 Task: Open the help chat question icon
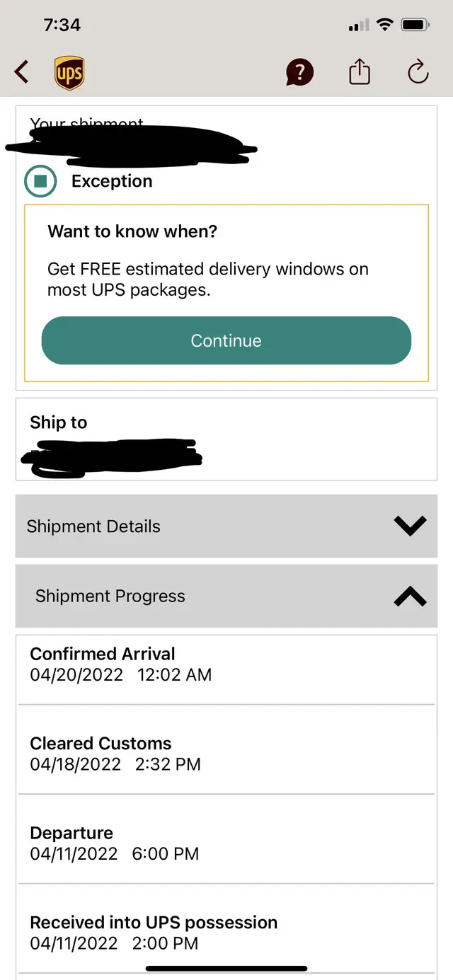pos(299,72)
